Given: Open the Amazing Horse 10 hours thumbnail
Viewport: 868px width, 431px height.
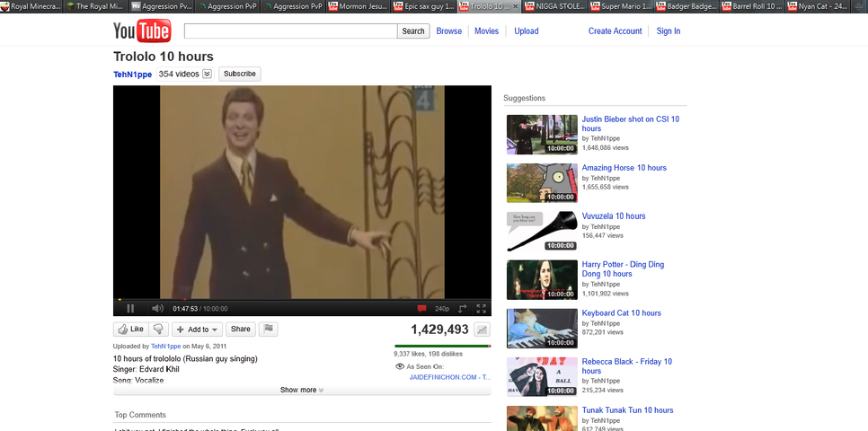Looking at the screenshot, I should [x=542, y=183].
